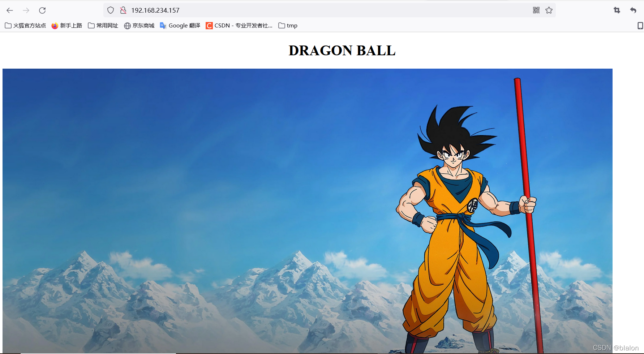Image resolution: width=644 pixels, height=354 pixels.
Task: Open the Google 翻译 bookmark
Action: [x=180, y=26]
